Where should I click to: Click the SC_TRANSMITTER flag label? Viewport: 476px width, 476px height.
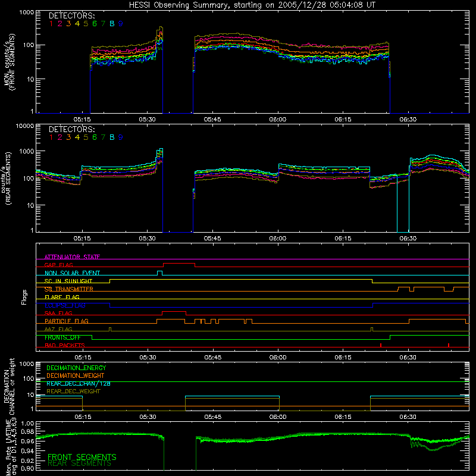68,289
